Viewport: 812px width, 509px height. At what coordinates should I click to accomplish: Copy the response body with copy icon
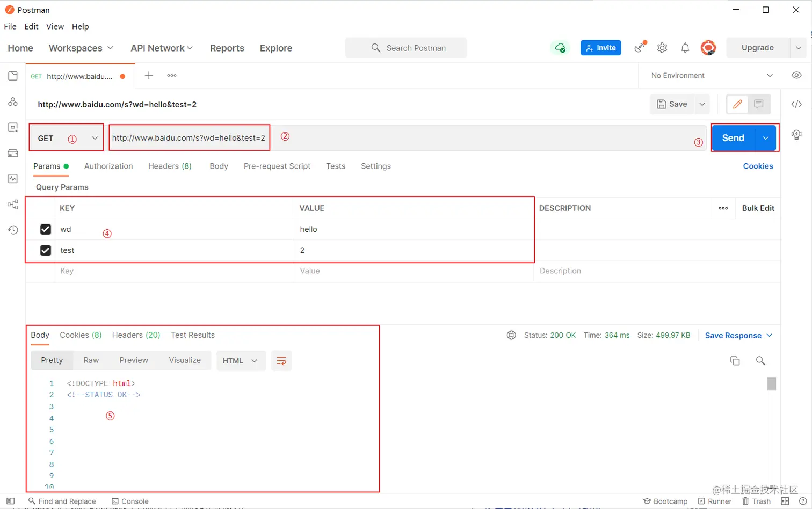point(735,361)
